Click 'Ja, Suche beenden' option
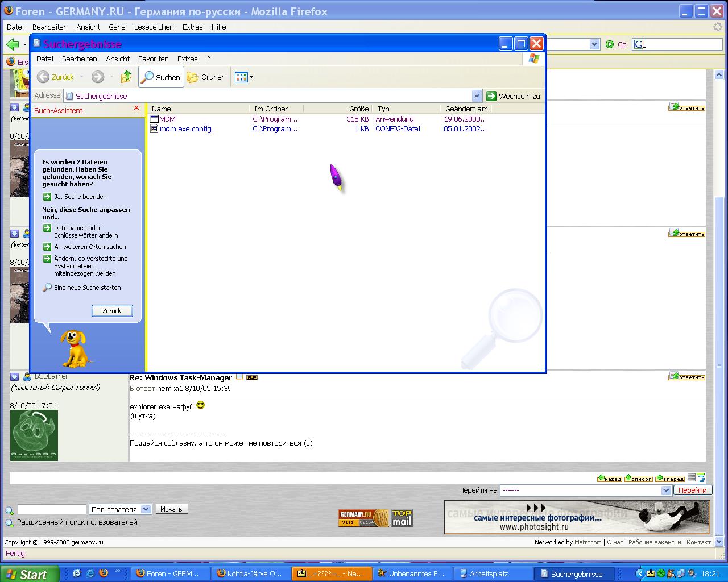 80,197
